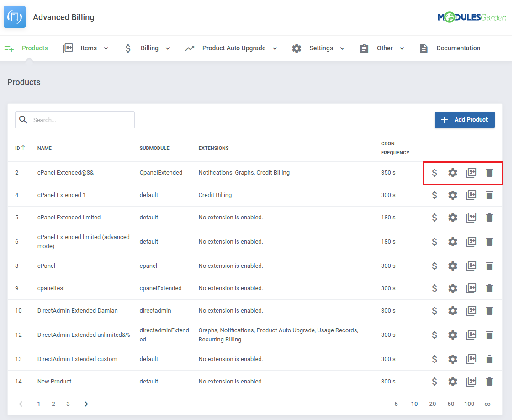
Task: Show 100 entries per page
Action: (469, 404)
